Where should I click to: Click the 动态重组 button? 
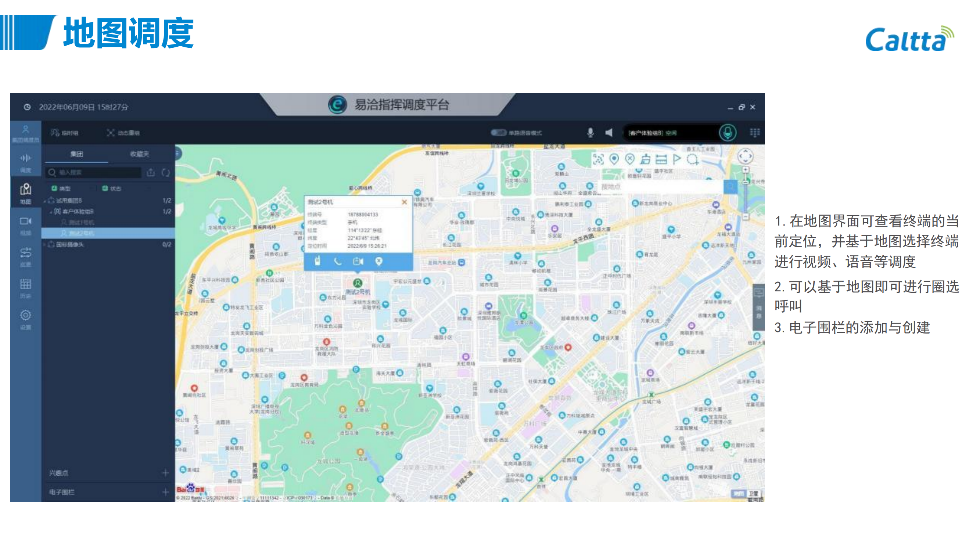tap(123, 133)
